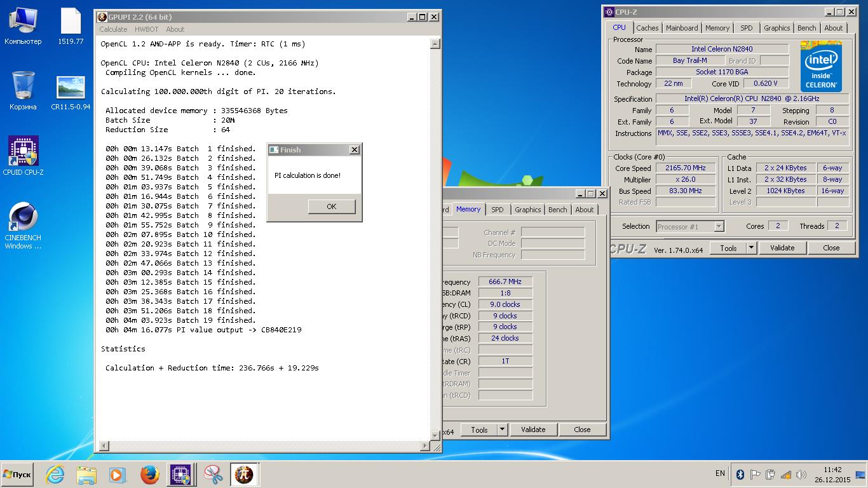Open the Компьютер desktop icon
Screen dimensions: 868x488
(x=23, y=27)
